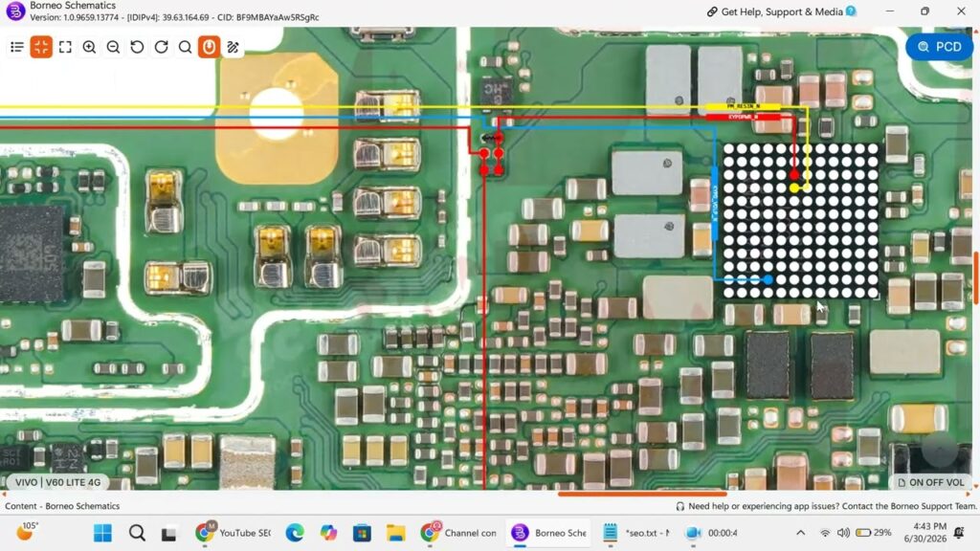Click the orange horizontal scrollbar
980x551 pixels.
click(x=642, y=494)
